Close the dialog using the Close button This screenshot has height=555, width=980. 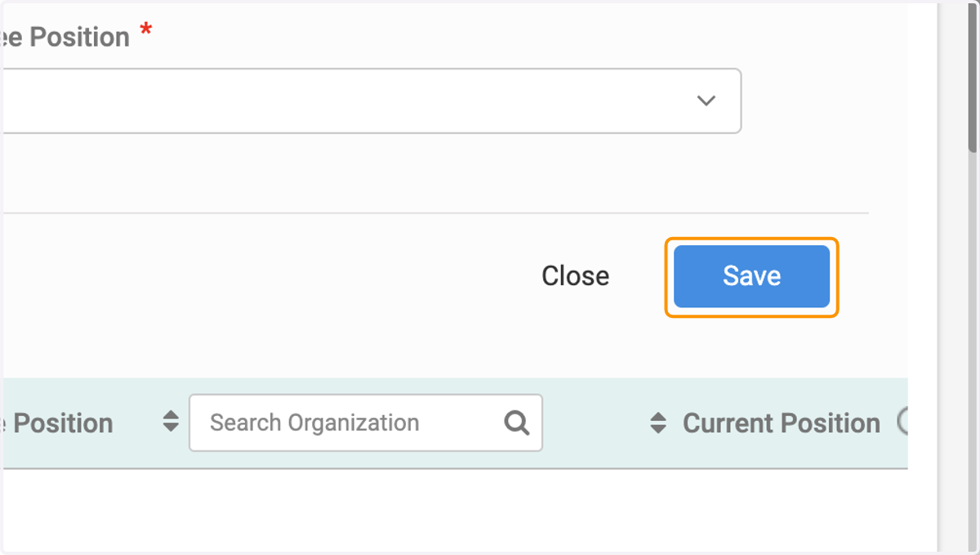[575, 276]
